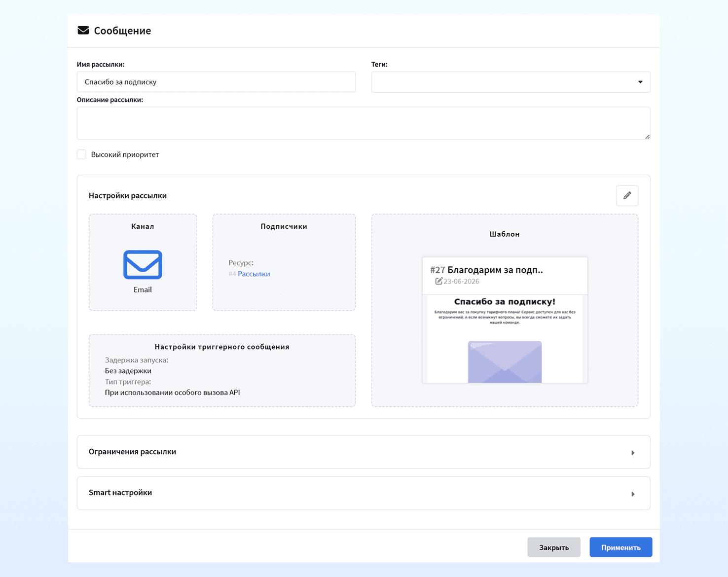Click the resize handle of description textarea
728x577 pixels.
pyautogui.click(x=647, y=137)
